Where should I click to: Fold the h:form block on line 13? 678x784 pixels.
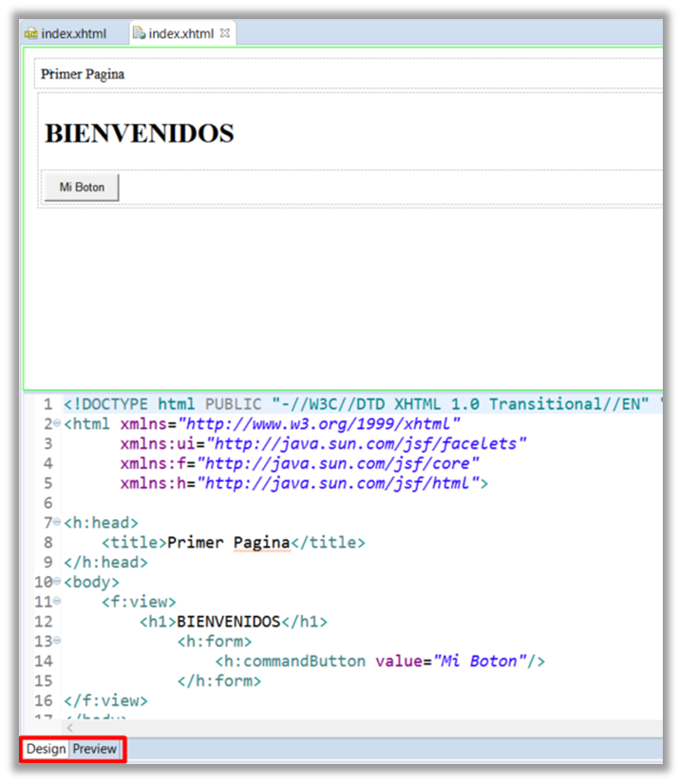(56, 643)
